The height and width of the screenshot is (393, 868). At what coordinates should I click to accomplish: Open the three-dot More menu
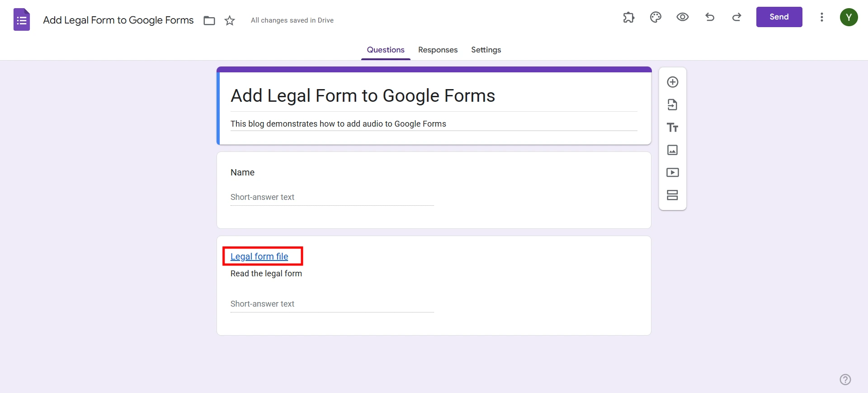[822, 17]
